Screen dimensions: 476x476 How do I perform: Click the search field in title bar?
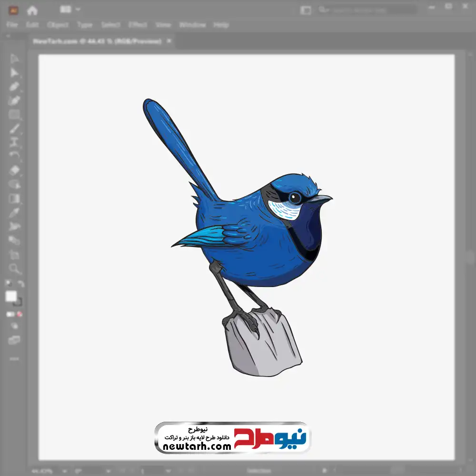pos(367,10)
